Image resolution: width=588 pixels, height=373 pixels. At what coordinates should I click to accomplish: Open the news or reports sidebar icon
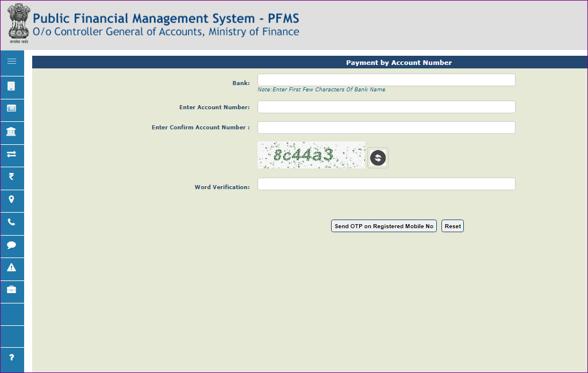[x=12, y=109]
